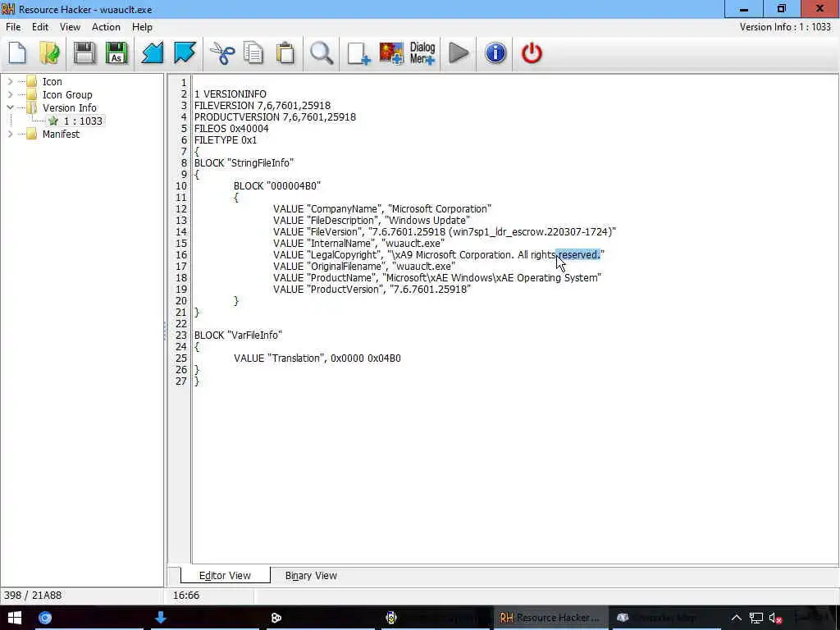Click the "LegalCopyright" value line
The height and width of the screenshot is (630, 840).
(x=438, y=255)
